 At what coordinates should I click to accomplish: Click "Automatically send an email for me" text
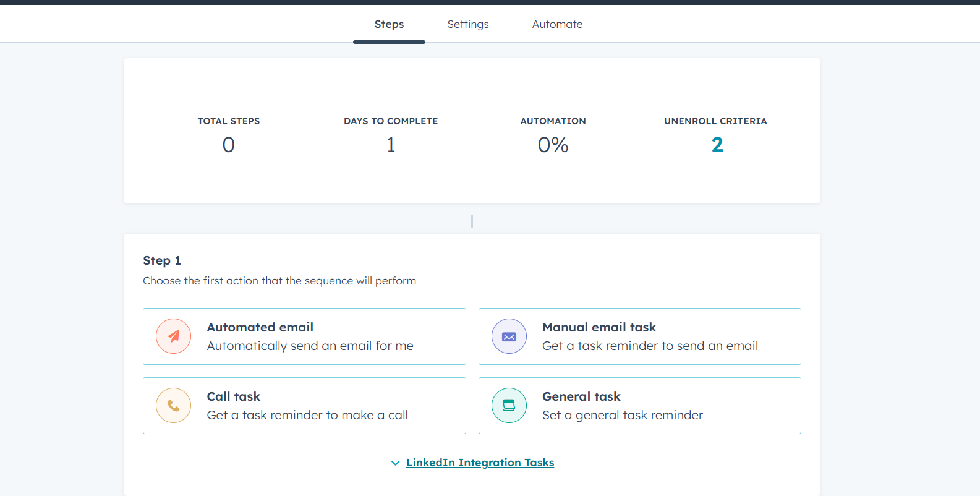pos(310,346)
